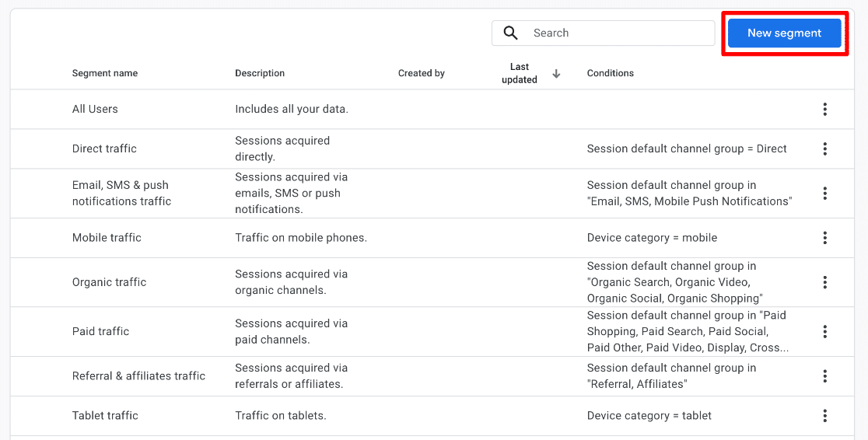Open the three-dot menu for Paid traffic
This screenshot has height=440, width=868.
click(824, 331)
